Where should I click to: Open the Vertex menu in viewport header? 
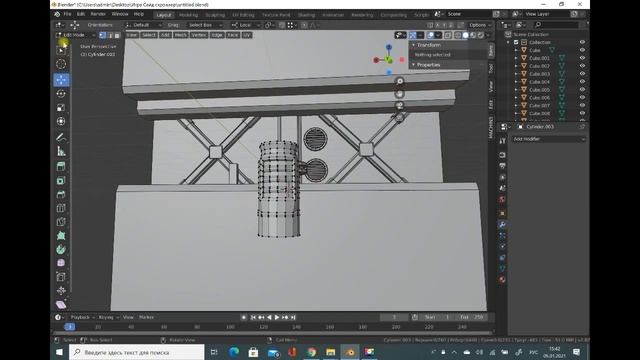(x=199, y=35)
